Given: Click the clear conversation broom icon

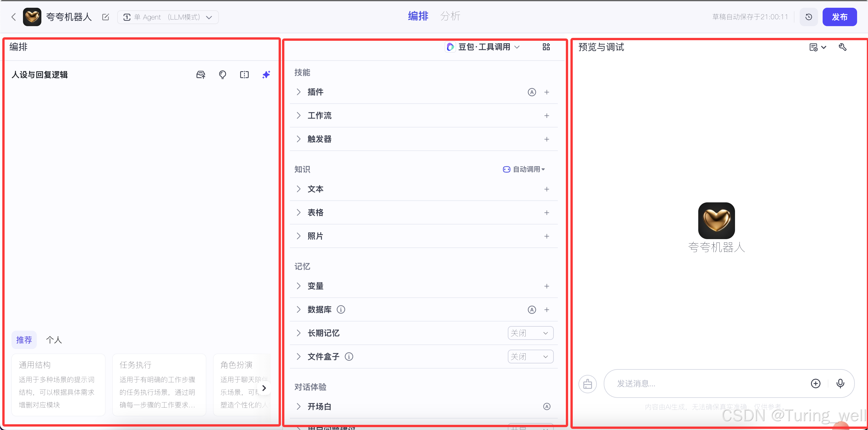Looking at the screenshot, I should point(587,383).
